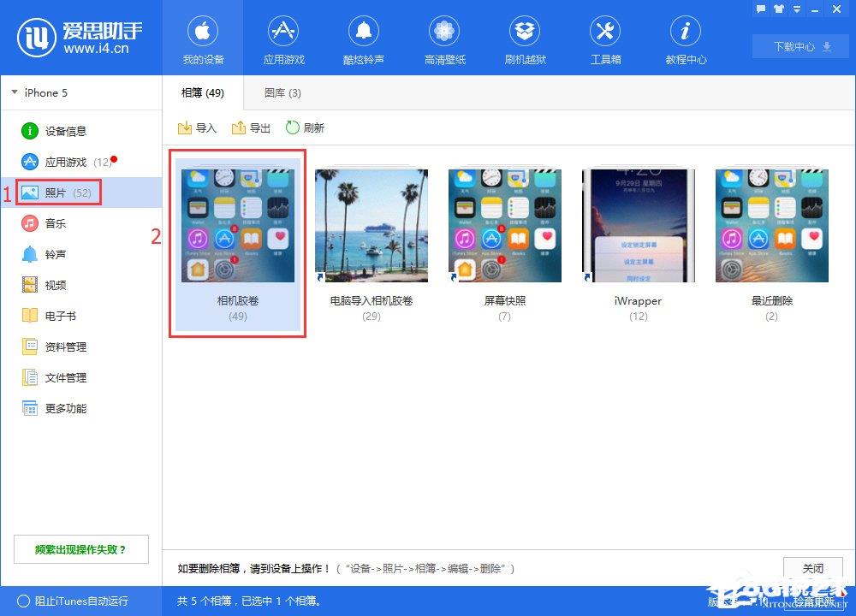The height and width of the screenshot is (616, 856).
Task: Select the 相机胶卷 album thumbnail
Action: click(237, 245)
